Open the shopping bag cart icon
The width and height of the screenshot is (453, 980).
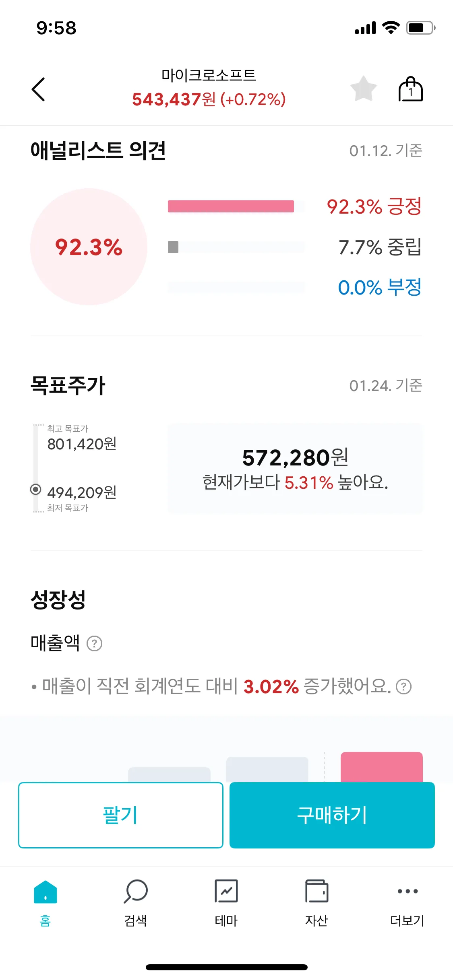click(x=410, y=89)
